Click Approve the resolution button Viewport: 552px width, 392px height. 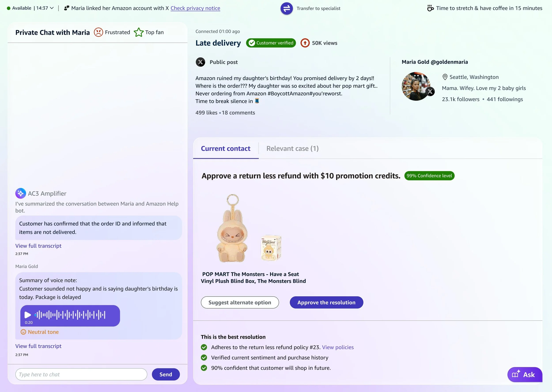(x=326, y=302)
